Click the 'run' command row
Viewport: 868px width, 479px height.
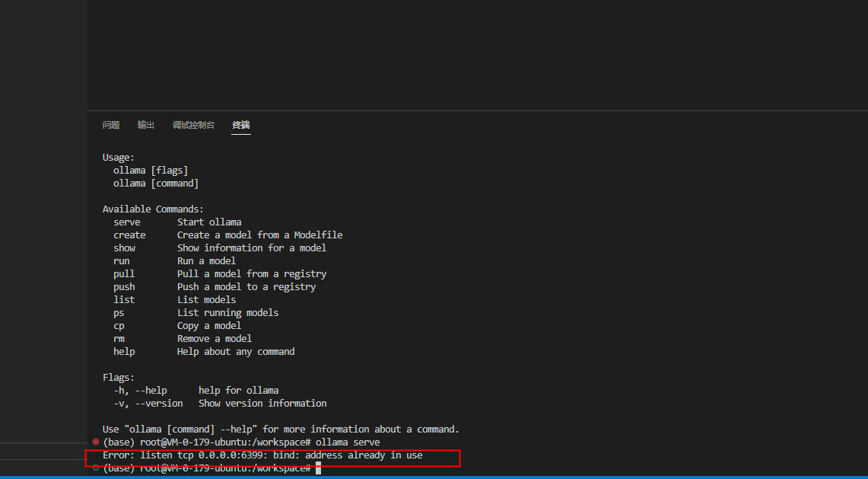coord(174,261)
